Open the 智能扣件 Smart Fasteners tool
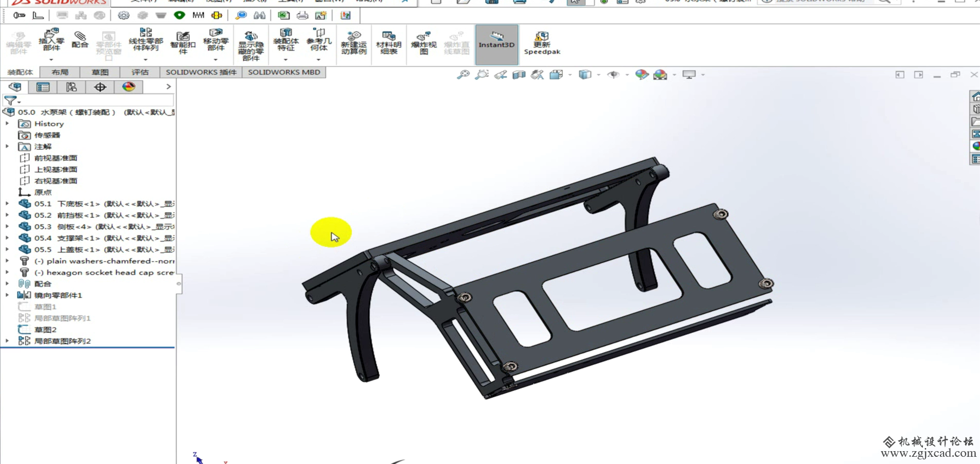The height and width of the screenshot is (464, 980). [x=183, y=42]
